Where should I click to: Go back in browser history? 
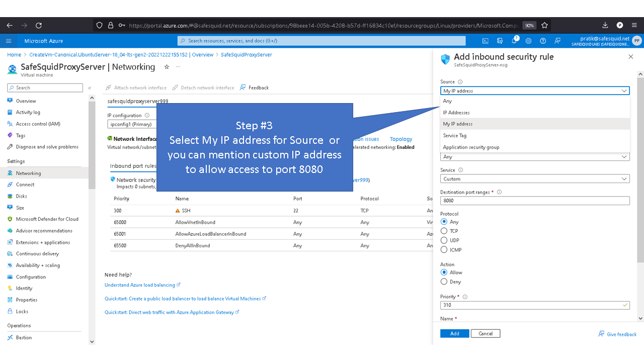pyautogui.click(x=9, y=25)
